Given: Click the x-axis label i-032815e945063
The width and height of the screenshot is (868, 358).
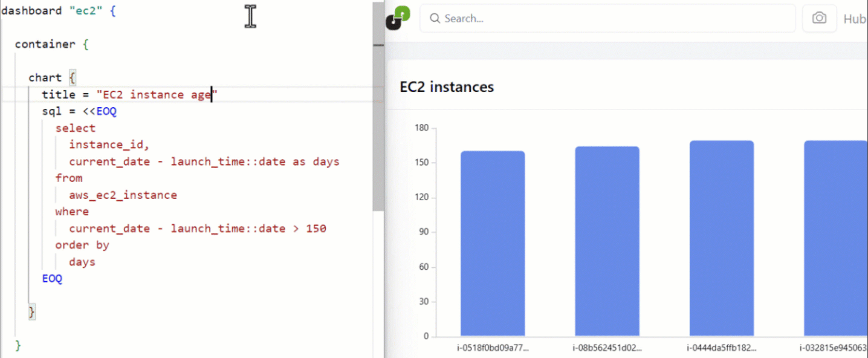Looking at the screenshot, I should (834, 348).
